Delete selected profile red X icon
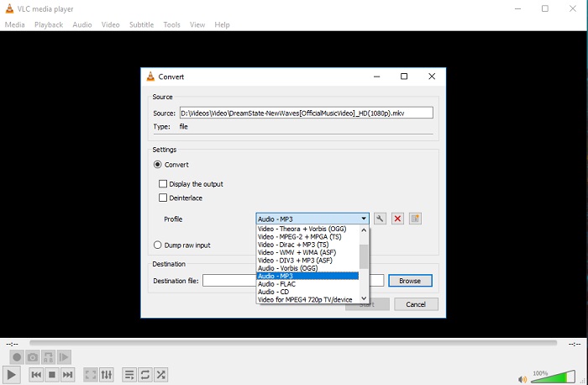Screen dimensions: 588x385 coord(397,219)
